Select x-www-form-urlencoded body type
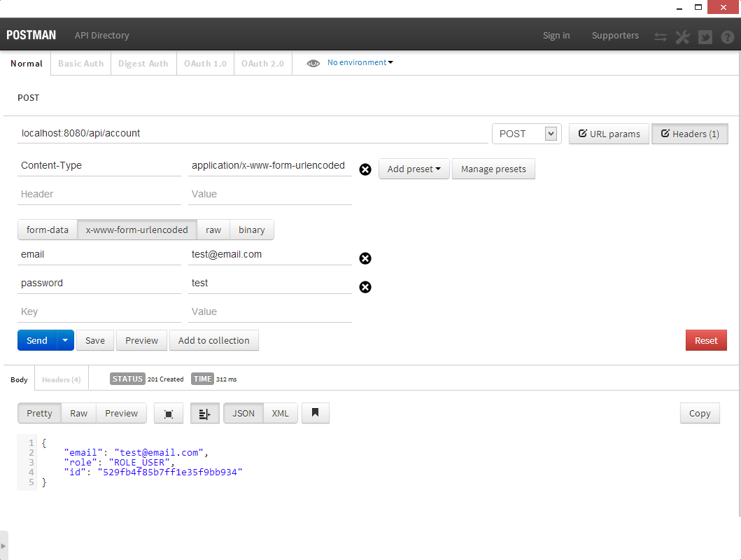Viewport: 741px width, 560px height. [x=137, y=230]
